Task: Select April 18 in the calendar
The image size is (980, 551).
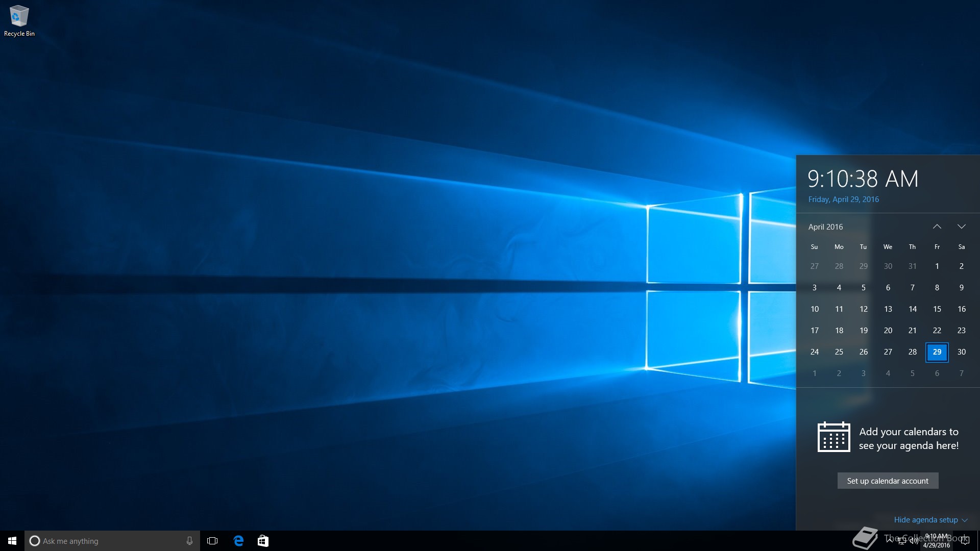Action: (x=839, y=331)
